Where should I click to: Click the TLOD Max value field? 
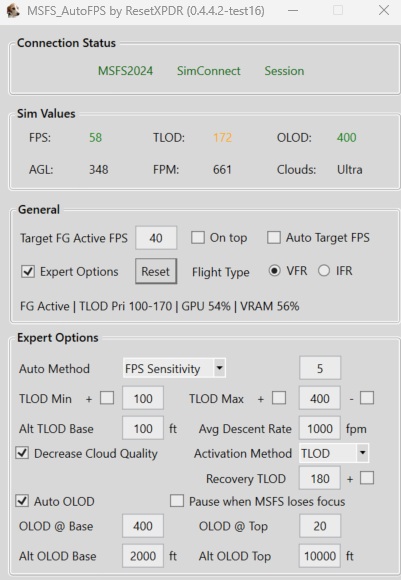[x=320, y=398]
